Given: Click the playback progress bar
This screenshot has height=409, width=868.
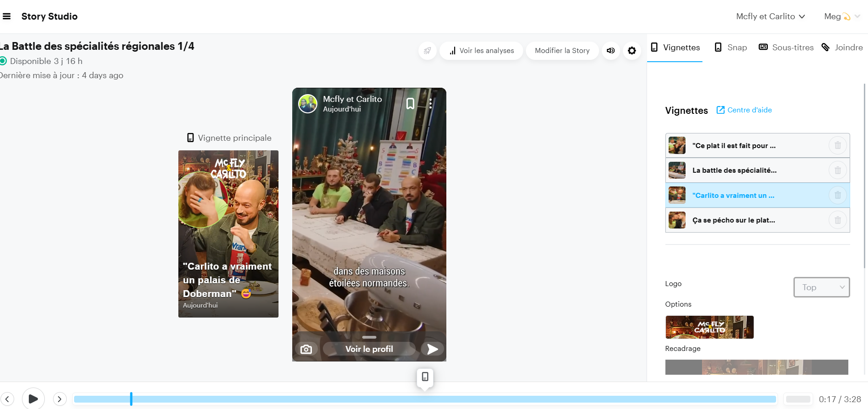Looking at the screenshot, I should 424,399.
